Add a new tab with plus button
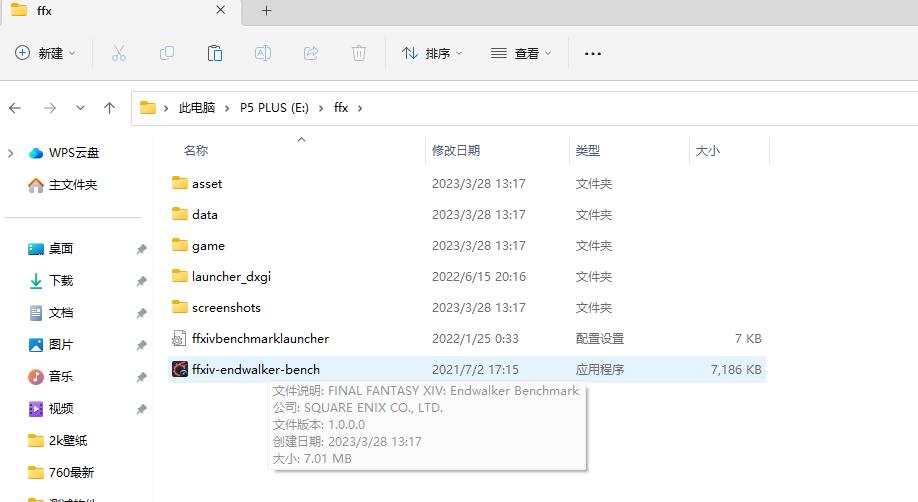Viewport: 918px width, 502px height. [266, 10]
